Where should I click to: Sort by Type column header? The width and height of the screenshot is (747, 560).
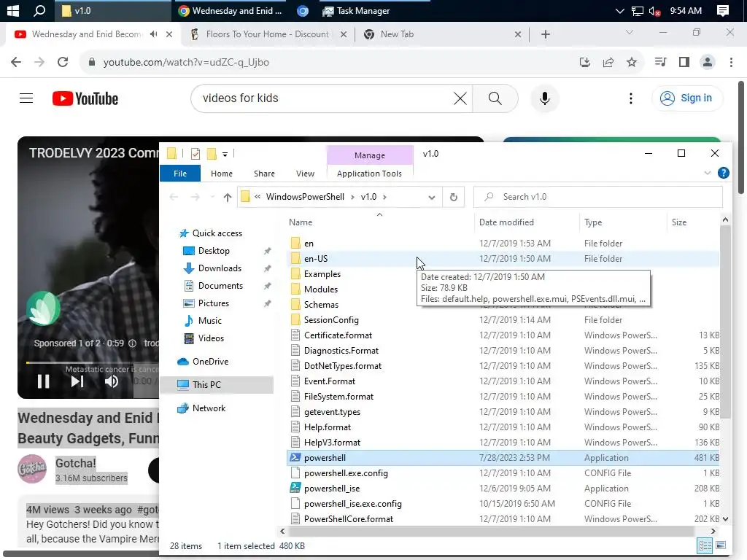(x=593, y=222)
